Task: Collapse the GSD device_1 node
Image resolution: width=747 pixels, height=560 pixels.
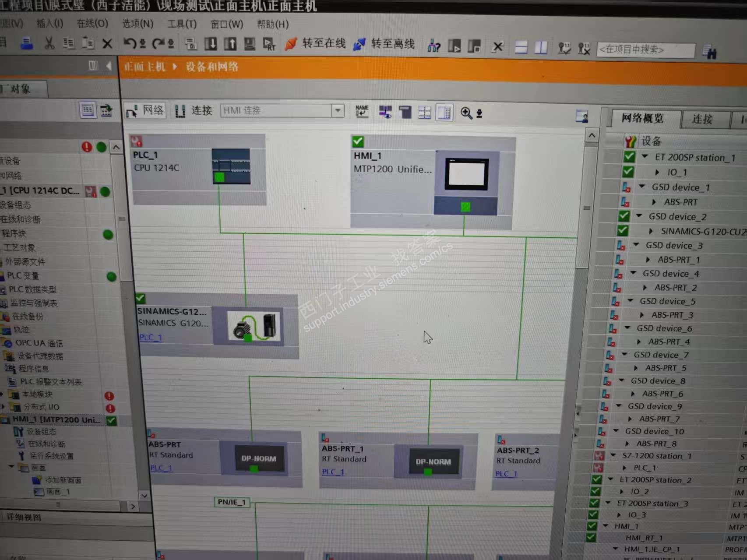Action: pyautogui.click(x=642, y=186)
